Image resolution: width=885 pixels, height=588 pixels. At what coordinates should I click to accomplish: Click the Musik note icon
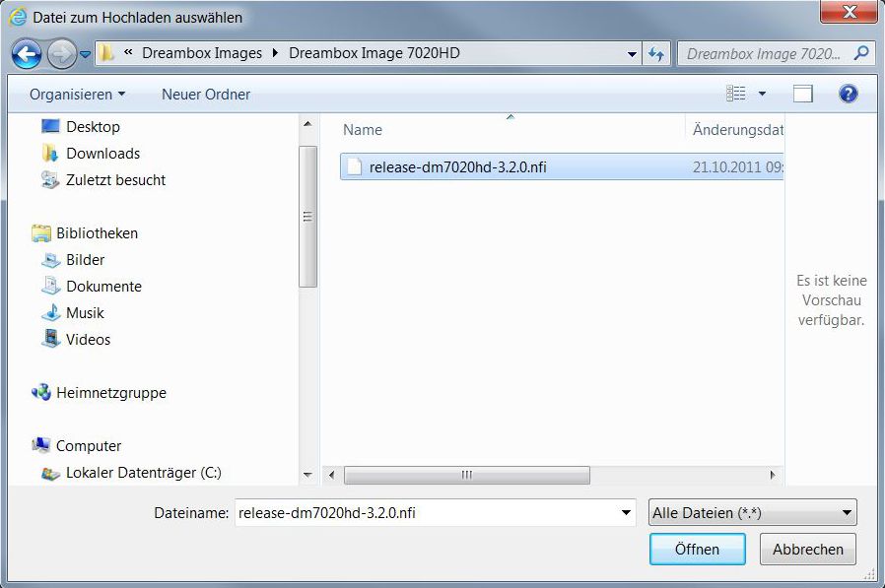[51, 312]
